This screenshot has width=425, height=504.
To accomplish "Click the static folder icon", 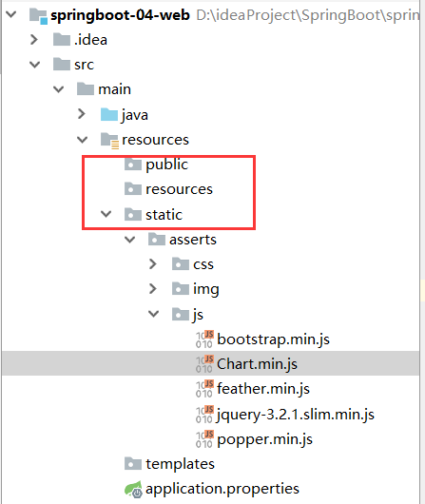I will click(x=133, y=214).
